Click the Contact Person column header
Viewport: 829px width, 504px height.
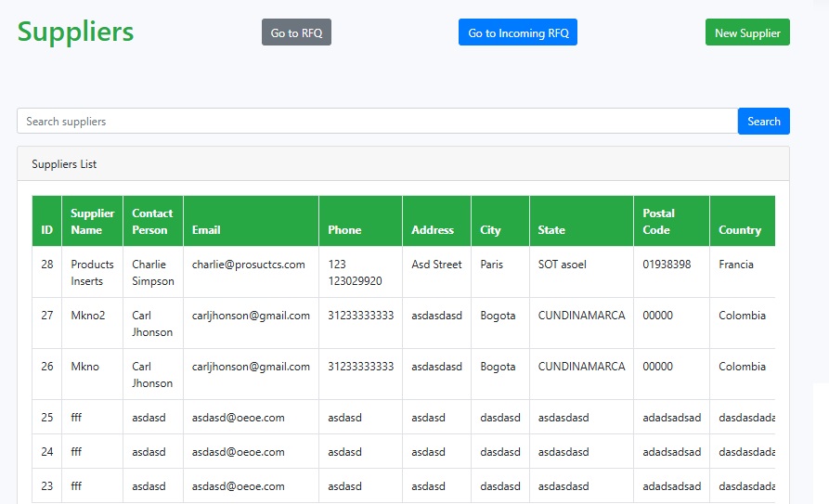152,221
